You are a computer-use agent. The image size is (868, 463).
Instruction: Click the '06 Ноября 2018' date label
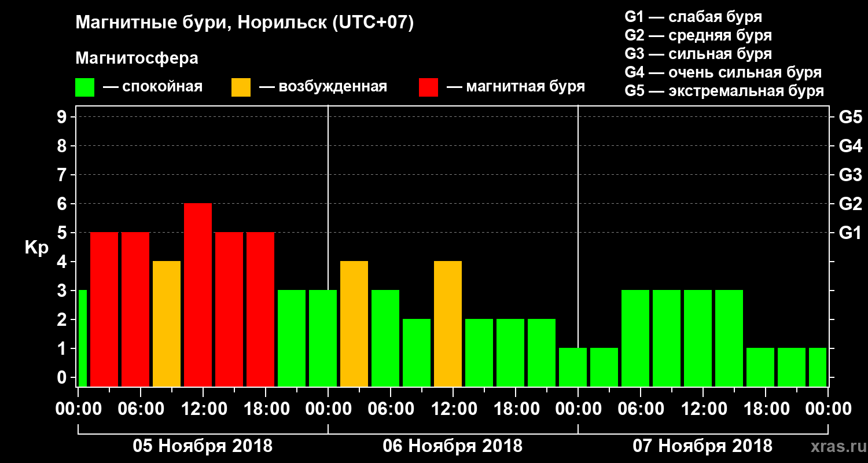click(453, 446)
